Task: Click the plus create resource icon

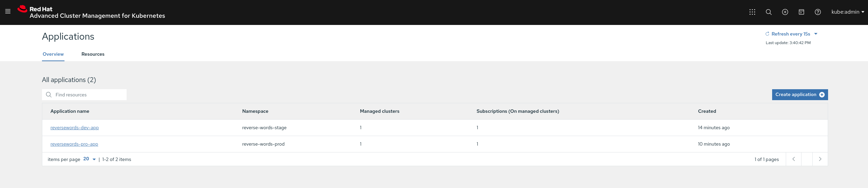Action: (785, 12)
